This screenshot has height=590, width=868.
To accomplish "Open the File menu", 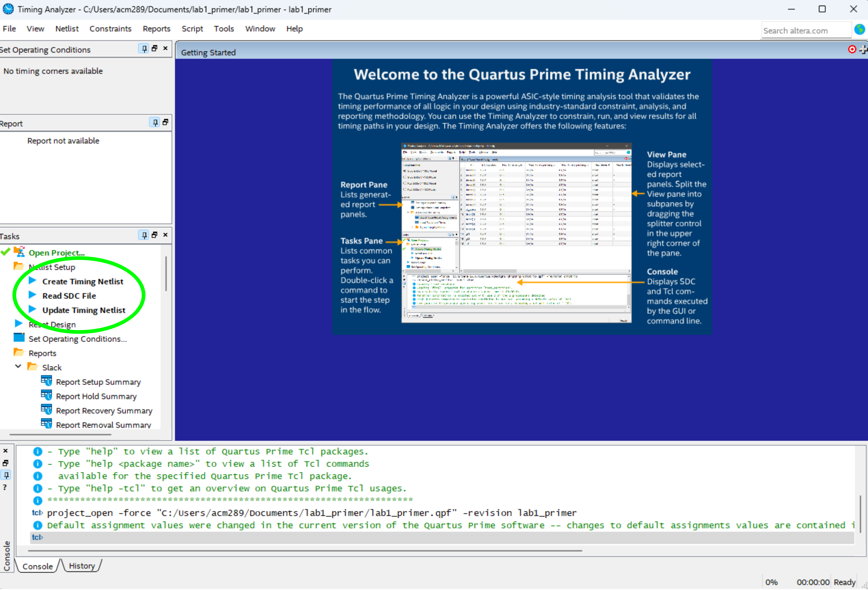I will (9, 29).
